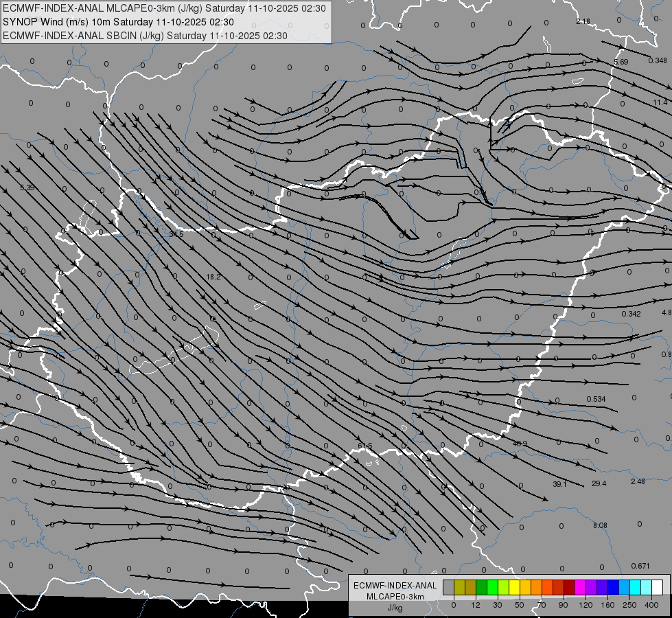Select the magenta legend swatch
The image size is (672, 618).
[x=581, y=588]
